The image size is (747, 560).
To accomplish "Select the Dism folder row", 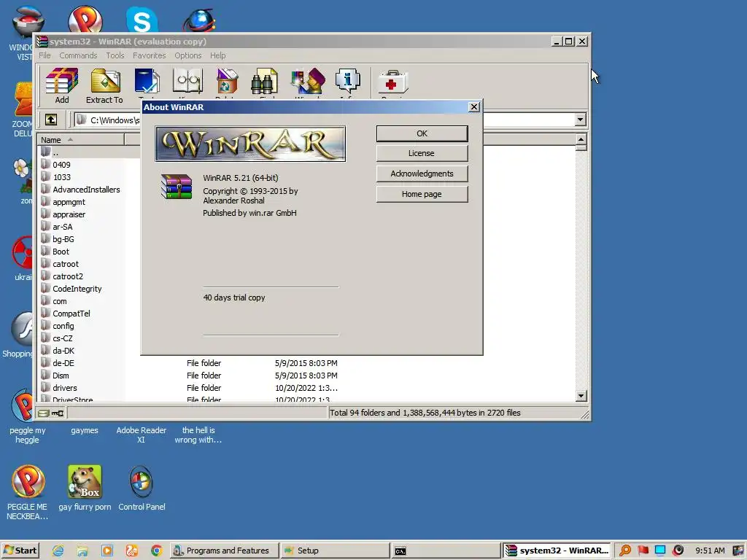I will 305,376.
